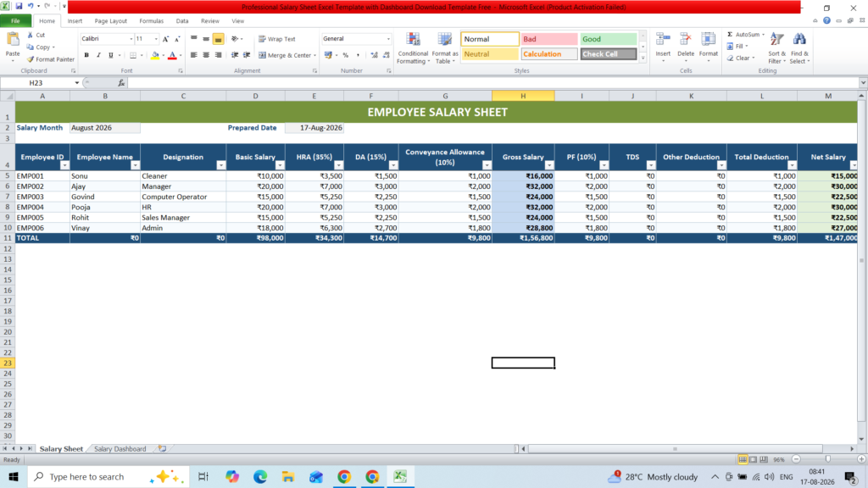Viewport: 868px width, 488px height.
Task: Click the Comma Style icon
Action: [359, 55]
